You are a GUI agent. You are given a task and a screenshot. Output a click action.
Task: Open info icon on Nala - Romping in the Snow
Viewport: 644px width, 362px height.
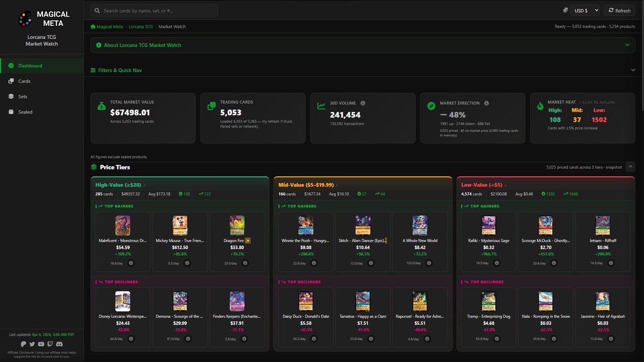[x=554, y=339]
